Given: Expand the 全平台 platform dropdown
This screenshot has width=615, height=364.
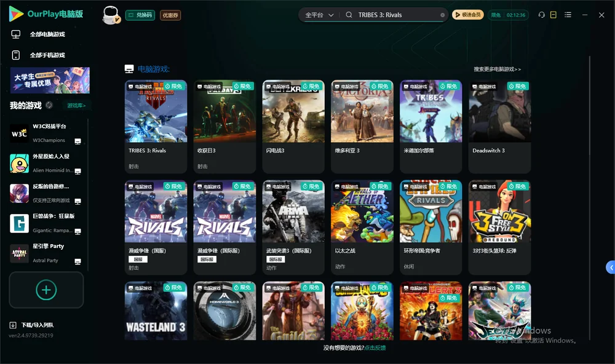Looking at the screenshot, I should point(319,15).
